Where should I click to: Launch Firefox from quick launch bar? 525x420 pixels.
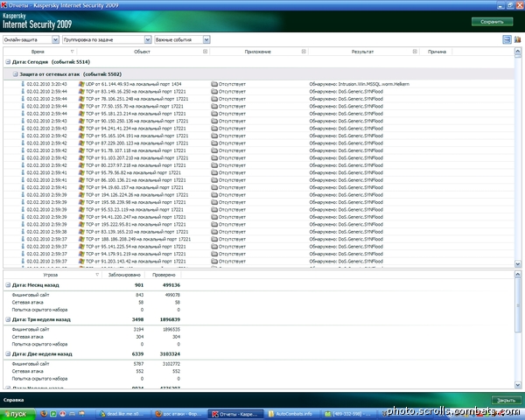tap(44, 414)
